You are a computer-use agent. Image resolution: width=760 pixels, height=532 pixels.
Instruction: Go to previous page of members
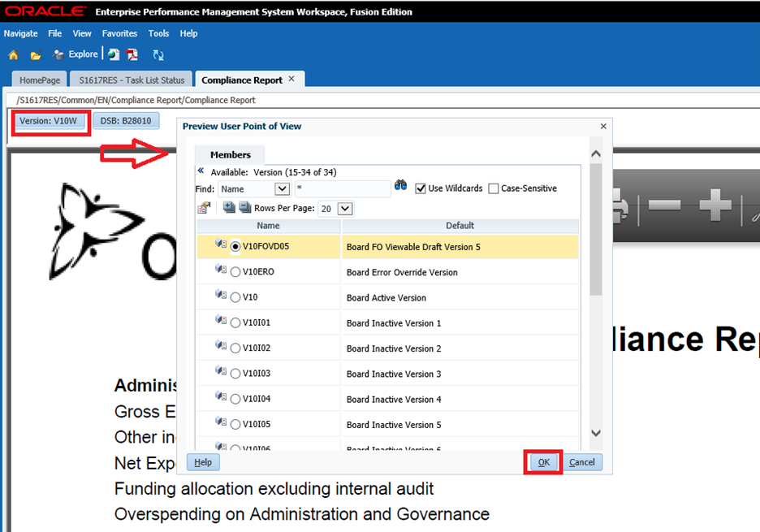pyautogui.click(x=201, y=171)
